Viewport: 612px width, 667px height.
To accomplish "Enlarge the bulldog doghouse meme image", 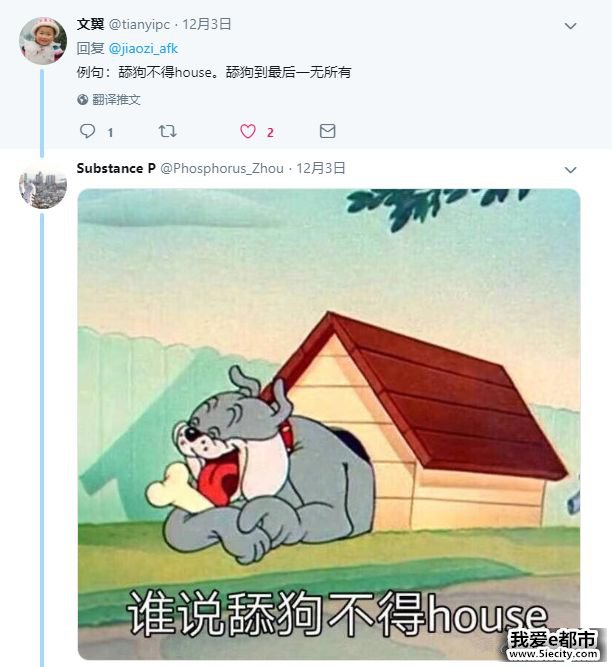I will pyautogui.click(x=329, y=424).
